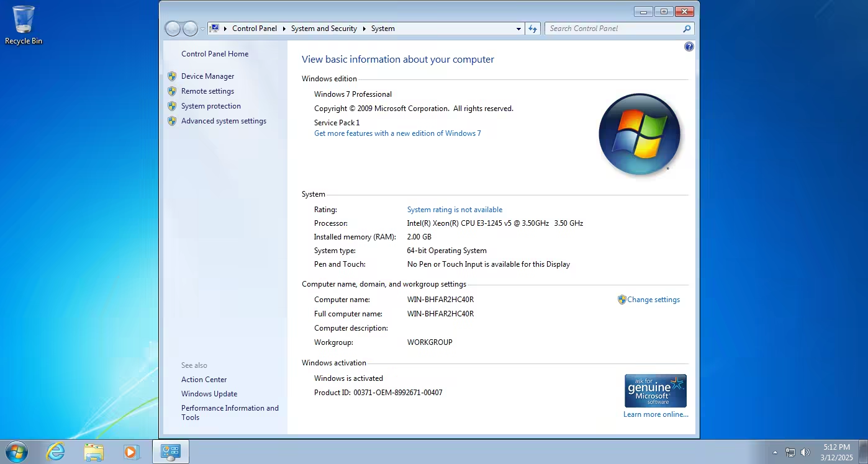Show hidden tray icons arrow

tap(775, 452)
